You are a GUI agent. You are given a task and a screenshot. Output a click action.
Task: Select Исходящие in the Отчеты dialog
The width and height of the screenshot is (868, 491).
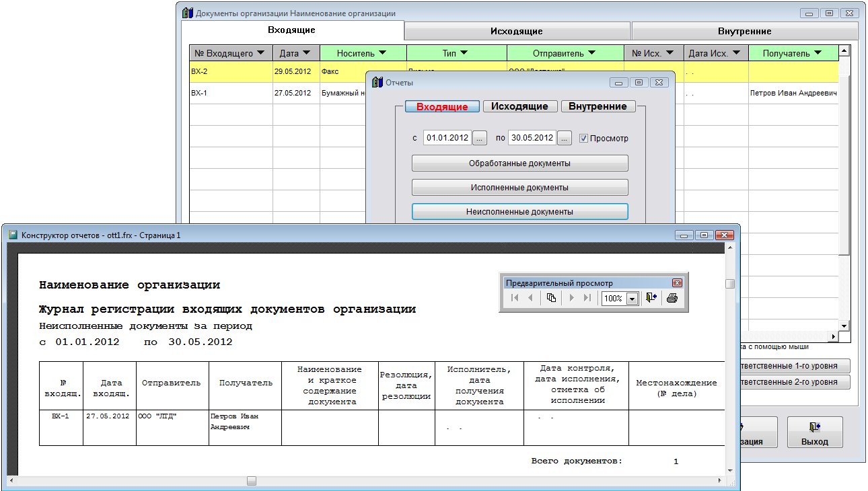(519, 106)
